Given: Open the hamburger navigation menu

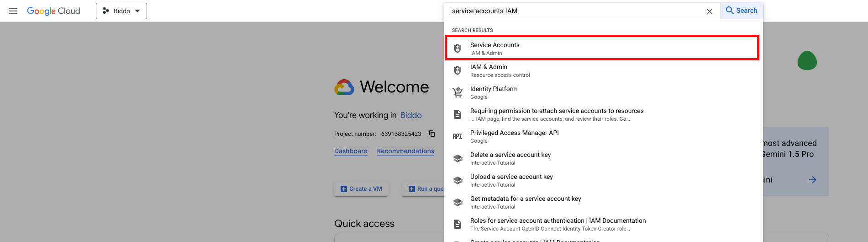Looking at the screenshot, I should [13, 11].
